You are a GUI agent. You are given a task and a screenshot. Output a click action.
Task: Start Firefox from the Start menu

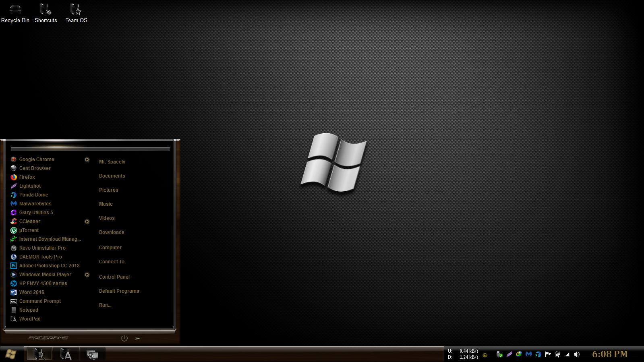tap(50, 177)
